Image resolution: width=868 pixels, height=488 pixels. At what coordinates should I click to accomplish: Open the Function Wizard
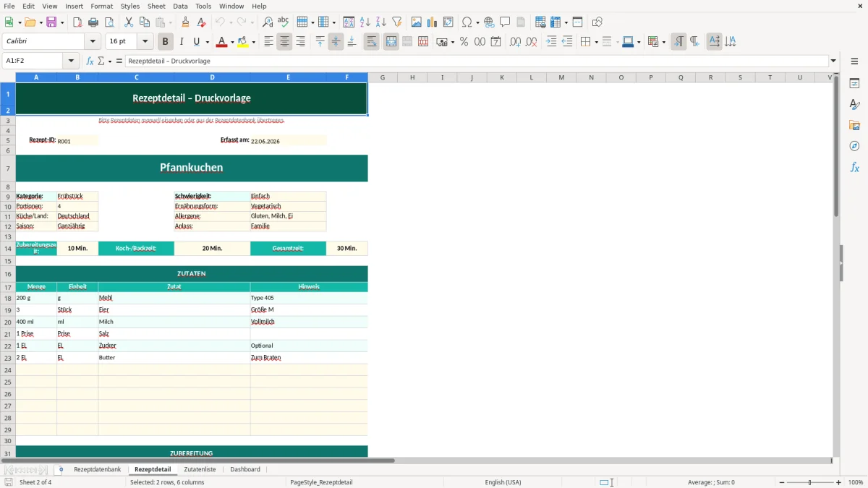(90, 61)
